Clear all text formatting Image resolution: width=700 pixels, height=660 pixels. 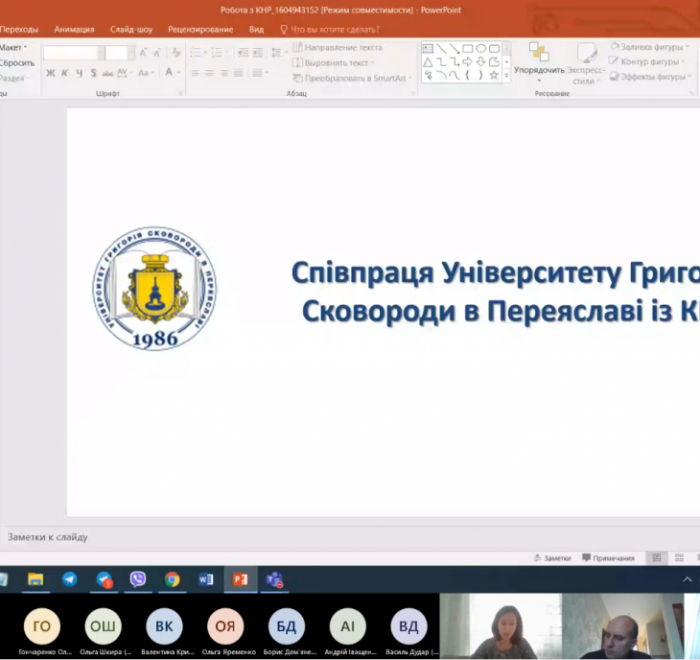(176, 53)
